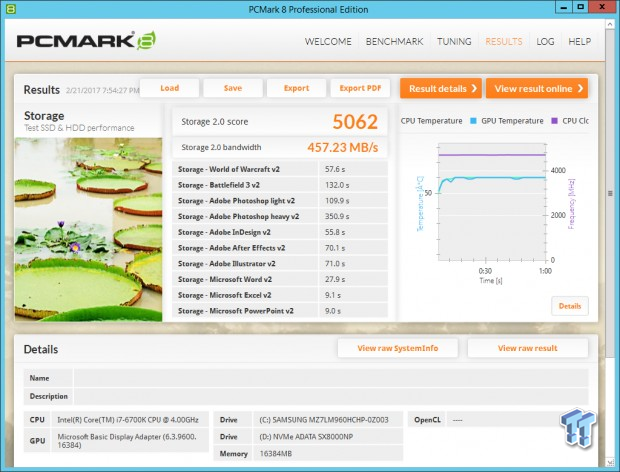Viewport: 620px width, 472px height.
Task: Open View result online
Action: pyautogui.click(x=539, y=88)
